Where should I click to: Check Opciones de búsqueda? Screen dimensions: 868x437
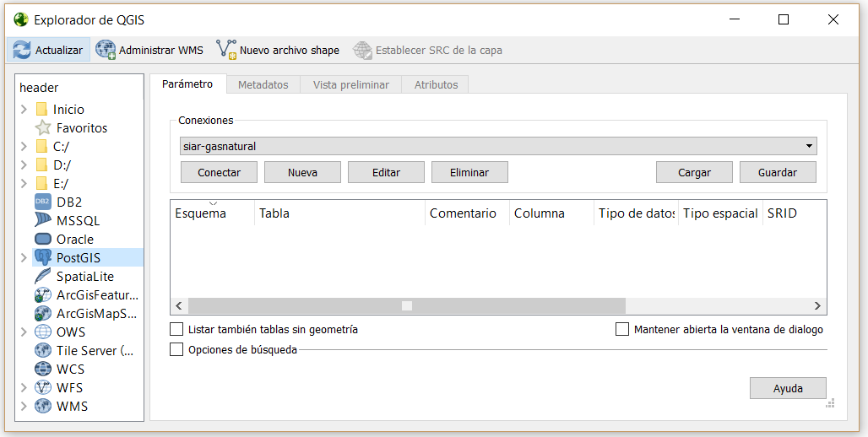point(176,349)
